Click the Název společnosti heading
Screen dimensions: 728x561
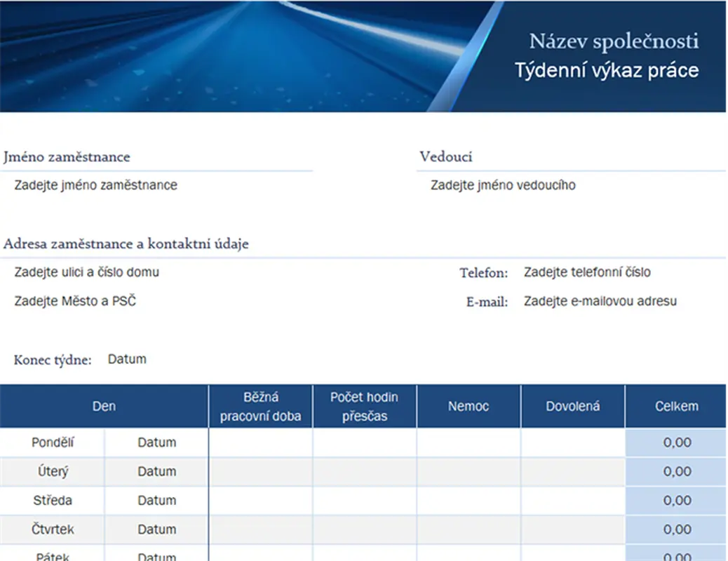pos(615,41)
